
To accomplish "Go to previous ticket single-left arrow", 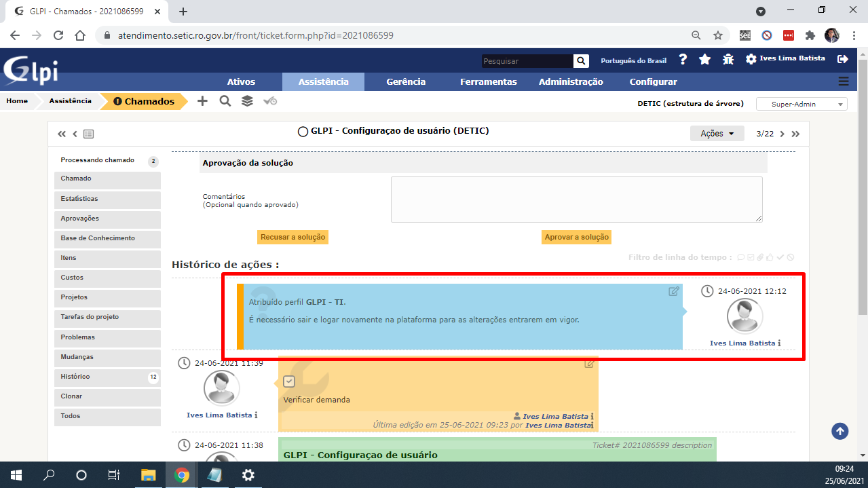I will (x=75, y=134).
